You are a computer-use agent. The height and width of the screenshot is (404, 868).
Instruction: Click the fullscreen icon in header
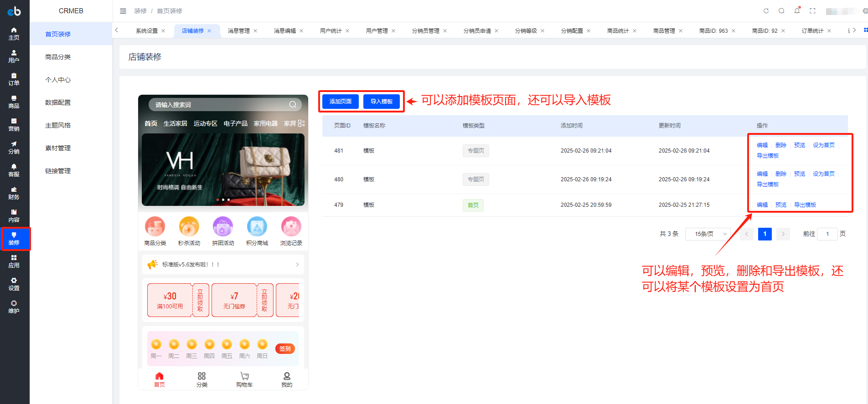(x=812, y=11)
